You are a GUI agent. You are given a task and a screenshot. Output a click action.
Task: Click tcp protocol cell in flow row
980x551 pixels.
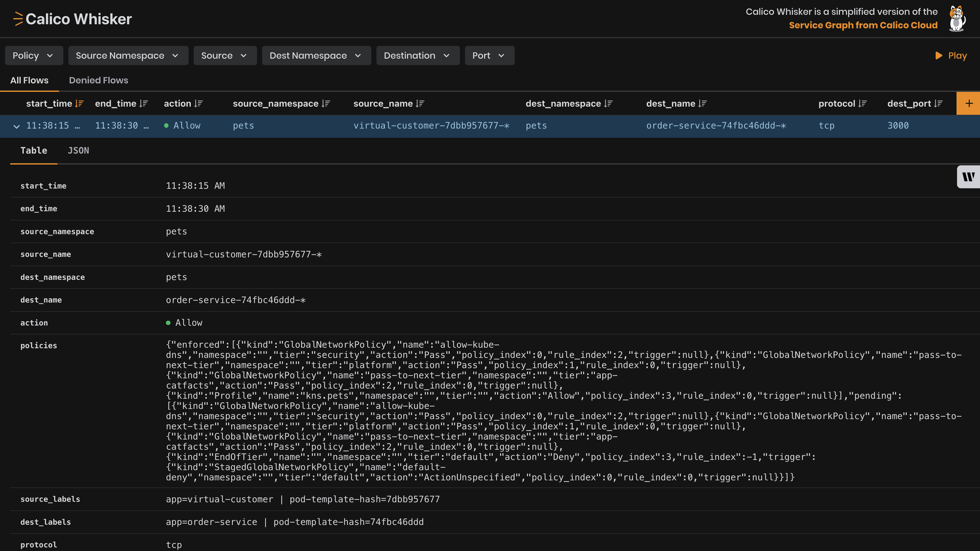(x=826, y=126)
